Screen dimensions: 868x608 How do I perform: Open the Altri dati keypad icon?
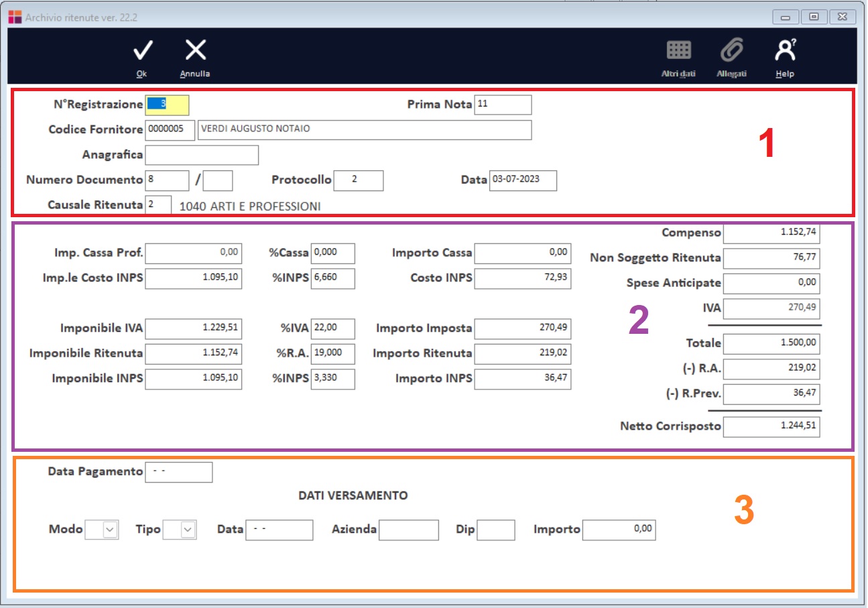point(678,50)
